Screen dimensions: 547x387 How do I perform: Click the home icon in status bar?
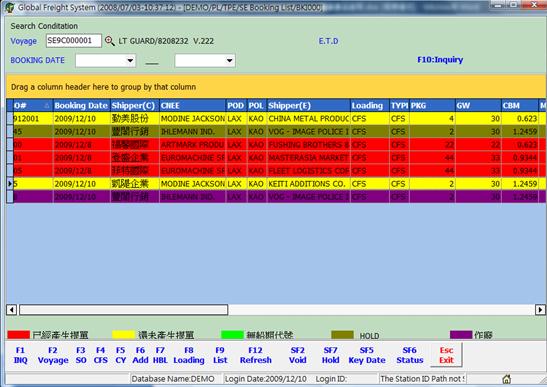pos(507,379)
